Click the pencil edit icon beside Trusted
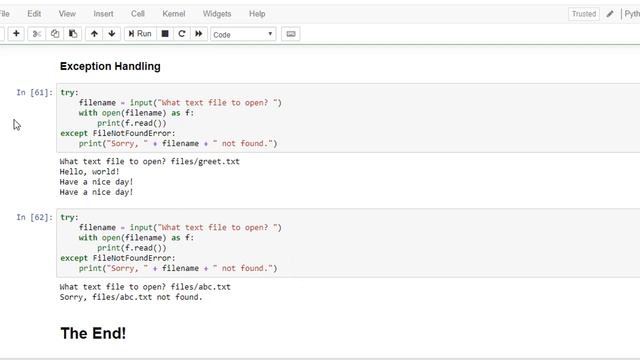 [x=610, y=14]
